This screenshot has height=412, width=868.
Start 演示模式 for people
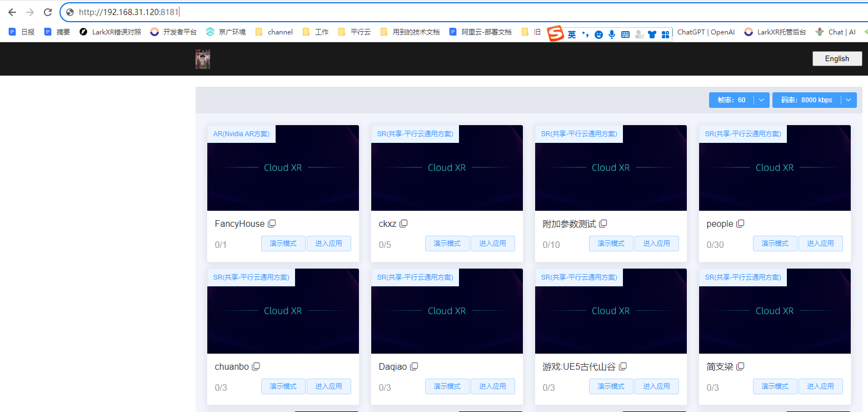click(775, 244)
